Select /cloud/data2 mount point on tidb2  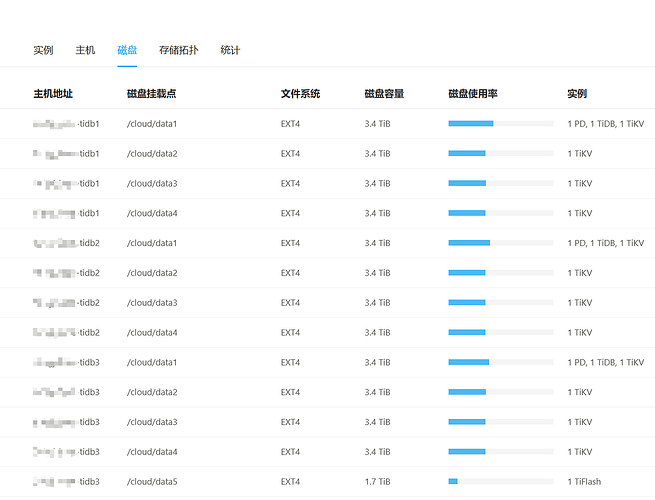152,273
